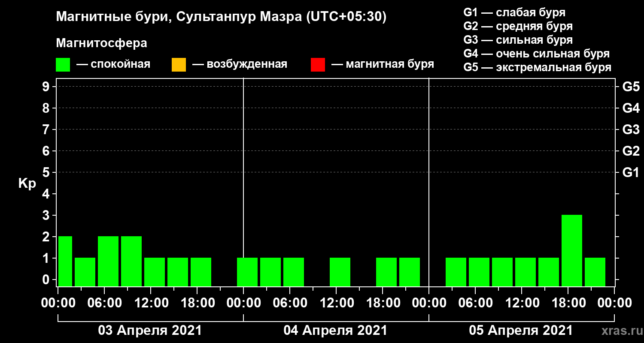Click the 'G4' label on the right axis

point(631,108)
